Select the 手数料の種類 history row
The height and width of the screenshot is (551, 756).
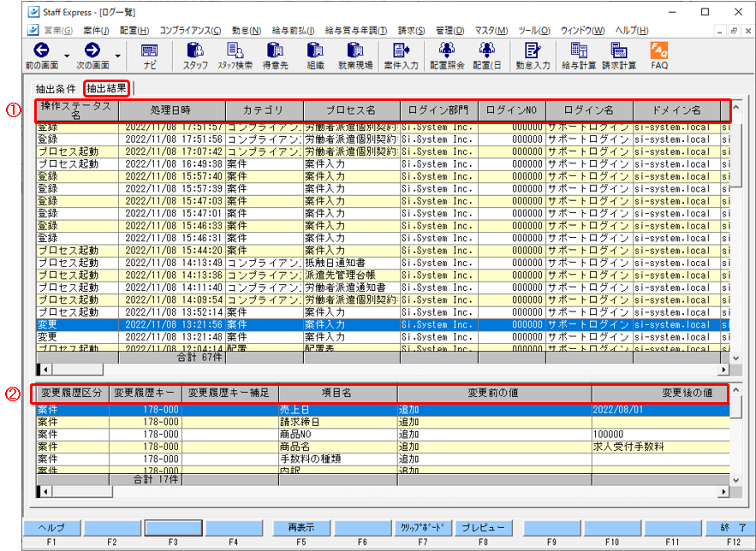point(383,459)
